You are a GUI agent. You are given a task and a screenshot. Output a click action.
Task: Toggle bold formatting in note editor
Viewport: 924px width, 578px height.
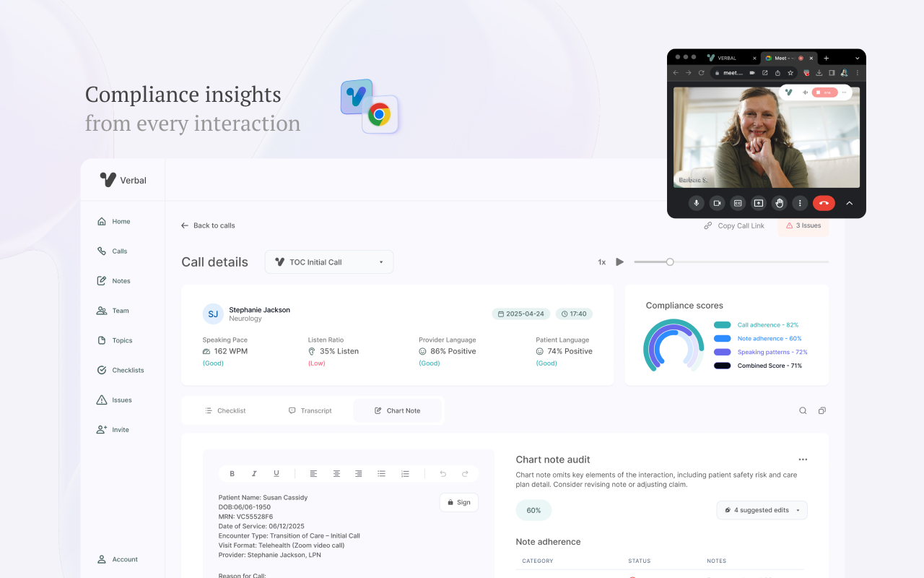232,474
